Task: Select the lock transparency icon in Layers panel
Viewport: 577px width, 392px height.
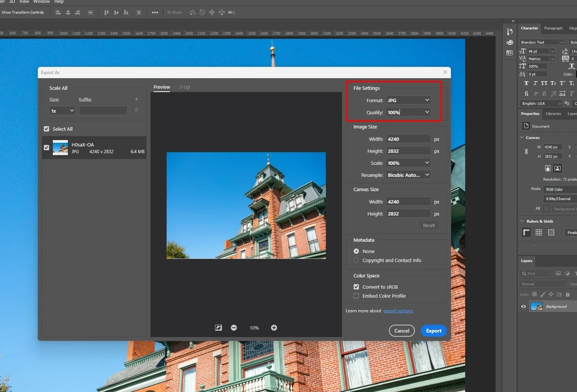Action: (x=534, y=294)
